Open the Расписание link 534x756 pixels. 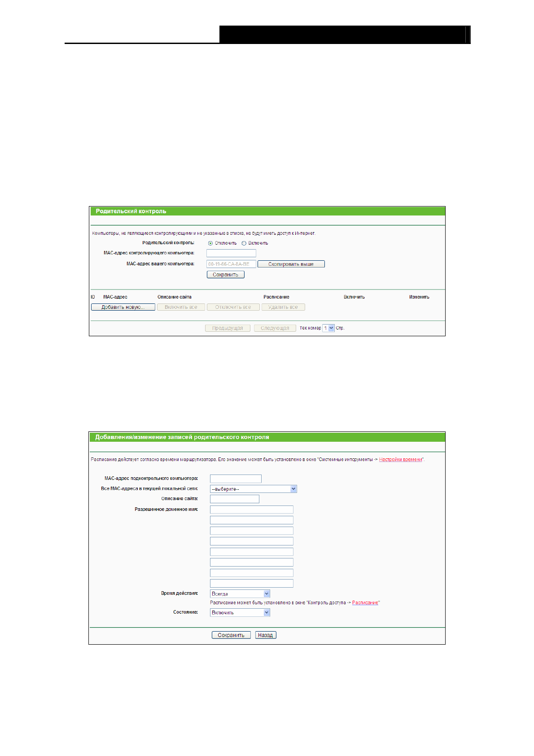365,603
